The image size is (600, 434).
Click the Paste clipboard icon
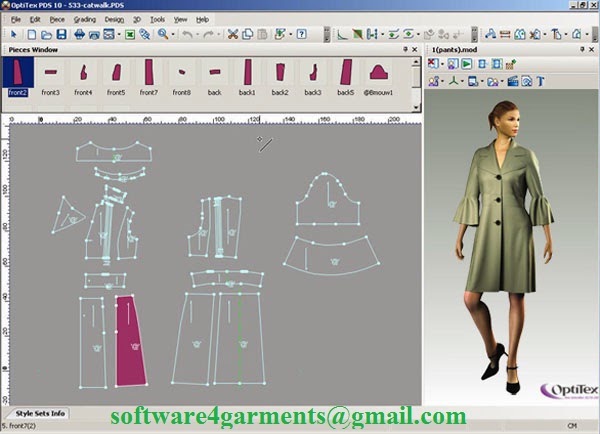(x=262, y=34)
